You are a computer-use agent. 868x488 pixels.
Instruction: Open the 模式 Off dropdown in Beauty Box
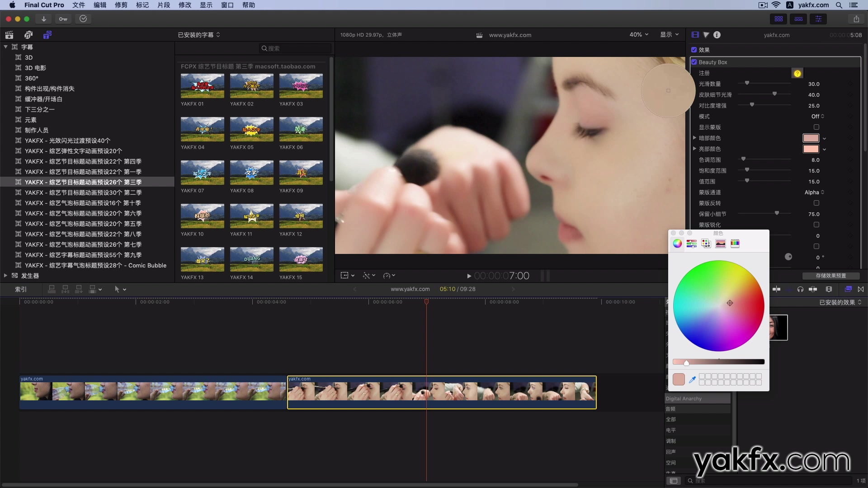click(x=816, y=116)
